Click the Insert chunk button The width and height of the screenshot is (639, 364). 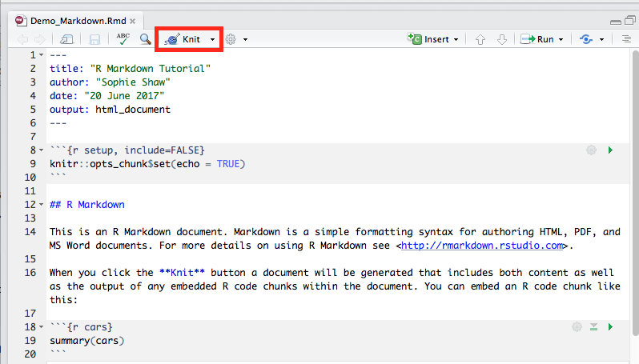[x=428, y=39]
